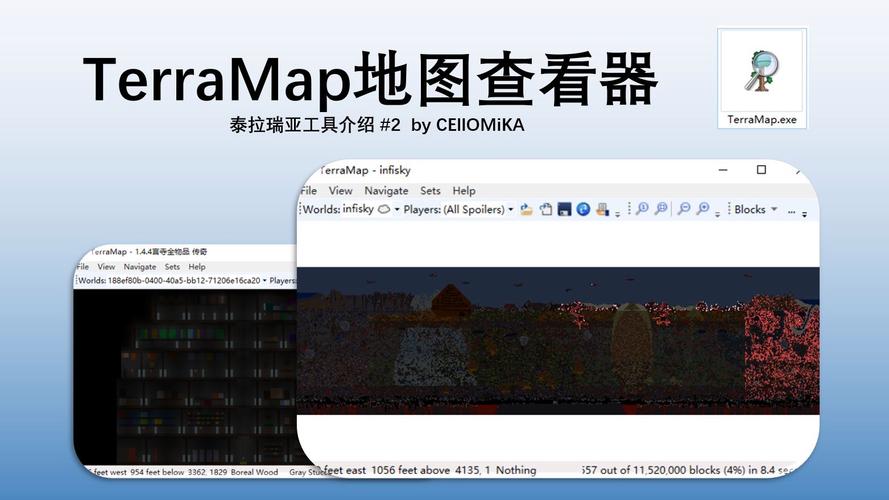
Task: Click the ellipsis item after the Blocks dropdown
Action: (x=791, y=211)
